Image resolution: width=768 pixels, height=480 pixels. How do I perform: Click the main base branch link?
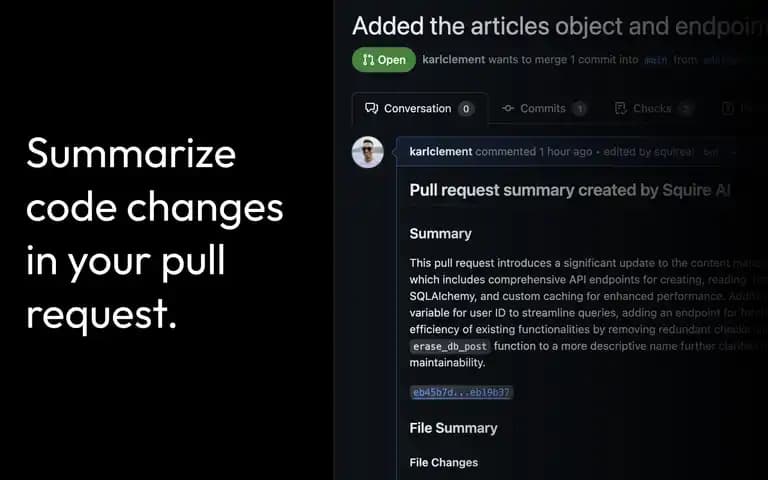click(x=656, y=60)
